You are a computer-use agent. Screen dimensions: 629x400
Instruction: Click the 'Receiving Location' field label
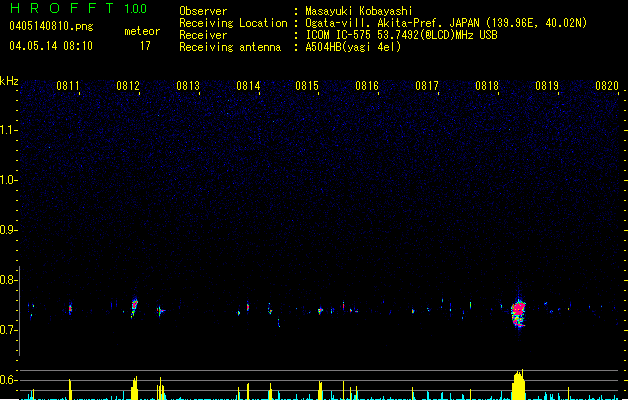tap(233, 23)
